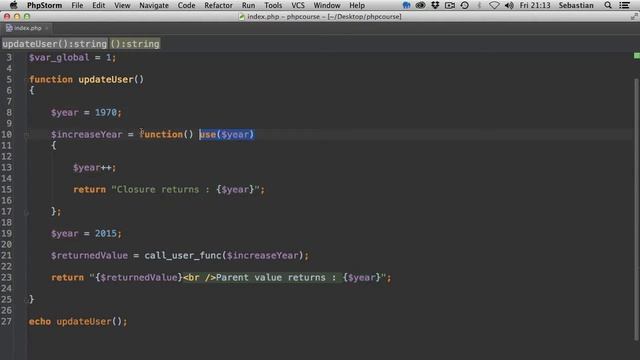Click the fold end marker at line 17
The image size is (640, 360).
26,212
